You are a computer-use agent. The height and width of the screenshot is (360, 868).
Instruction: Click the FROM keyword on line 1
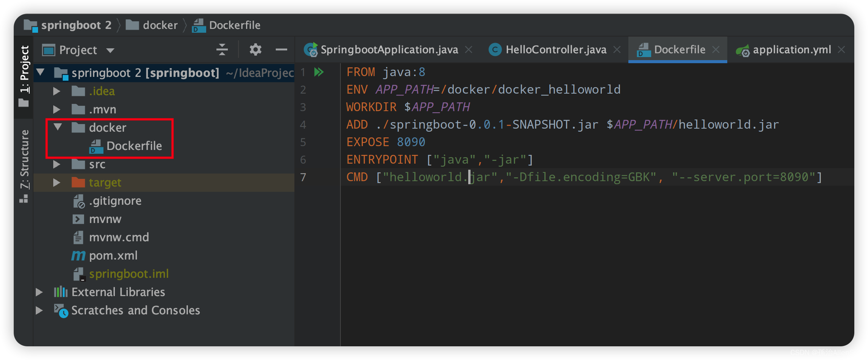(x=361, y=72)
